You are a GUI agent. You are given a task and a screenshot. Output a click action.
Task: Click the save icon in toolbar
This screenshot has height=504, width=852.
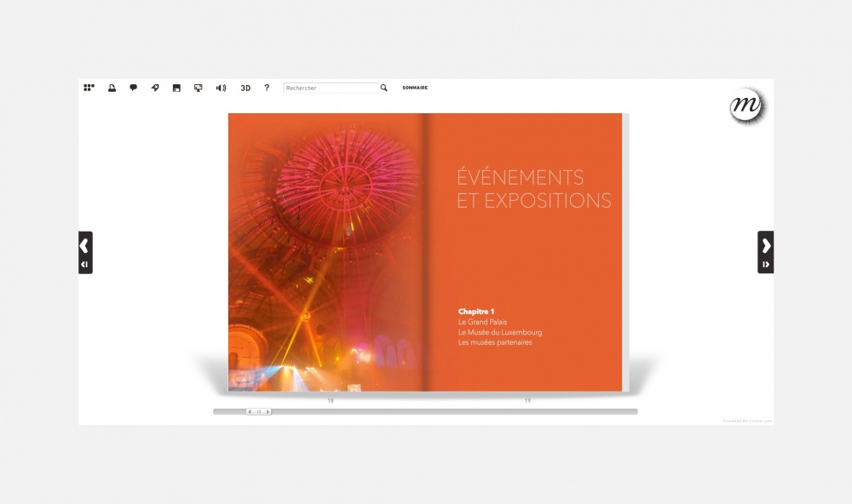click(176, 88)
